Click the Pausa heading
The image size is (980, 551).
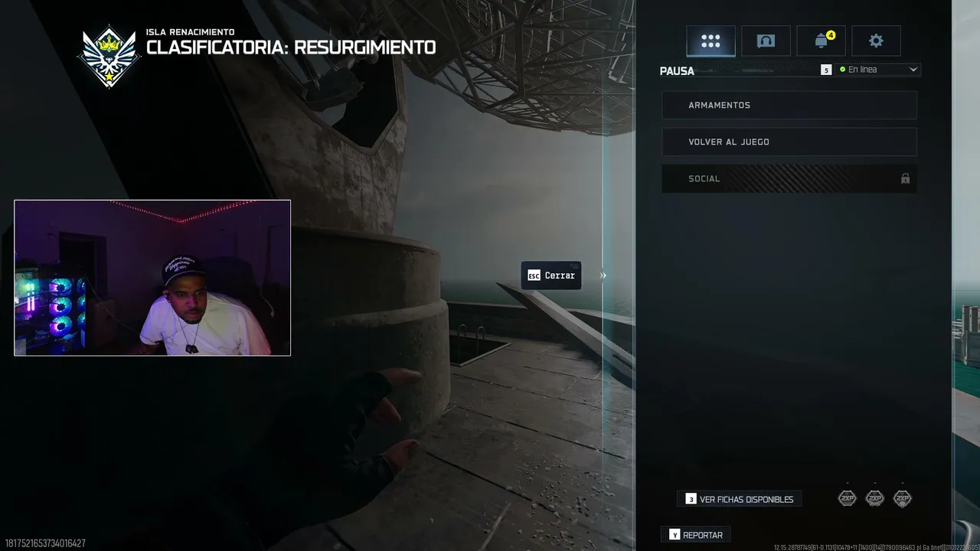(677, 71)
